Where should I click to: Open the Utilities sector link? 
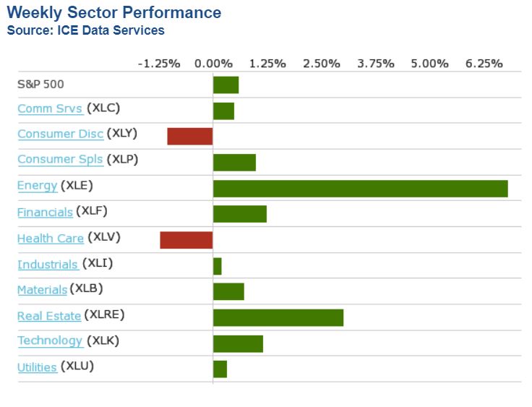click(37, 367)
